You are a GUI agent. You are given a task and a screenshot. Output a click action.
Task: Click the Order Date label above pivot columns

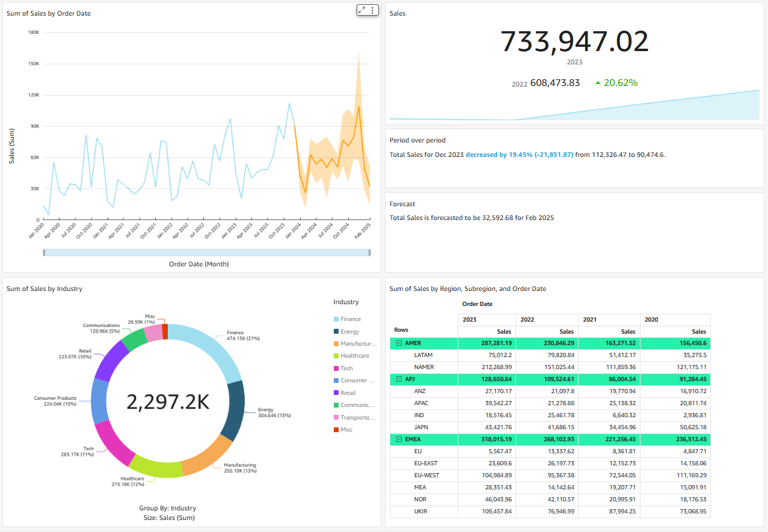coord(477,304)
